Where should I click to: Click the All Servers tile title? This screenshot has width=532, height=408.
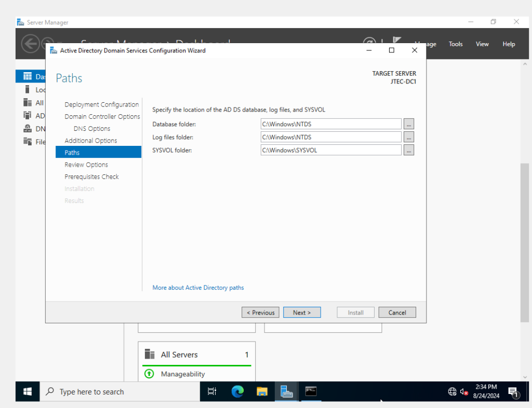tap(179, 355)
